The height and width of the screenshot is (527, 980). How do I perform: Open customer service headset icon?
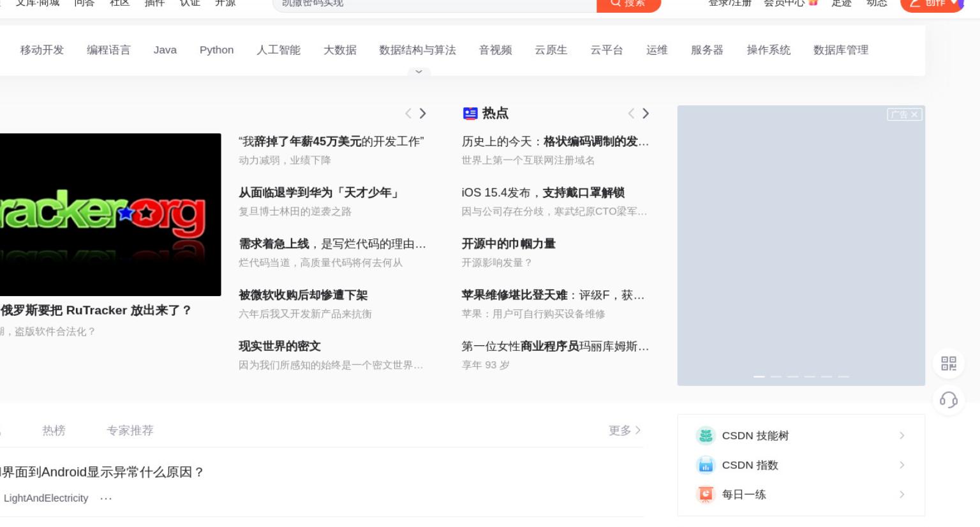949,400
